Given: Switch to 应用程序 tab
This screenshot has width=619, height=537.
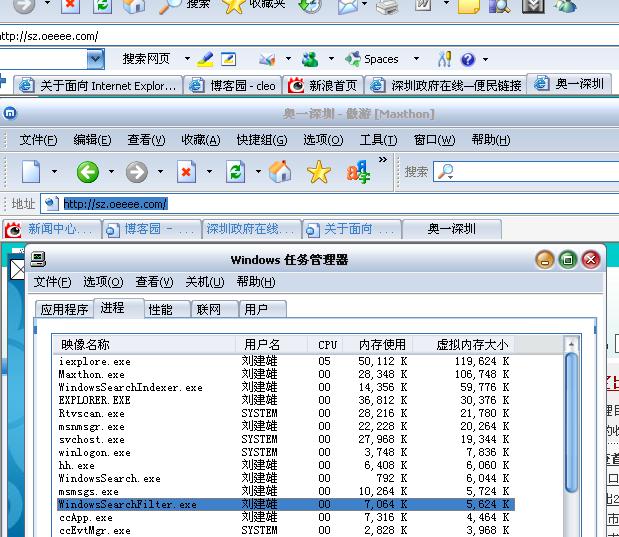Looking at the screenshot, I should (x=64, y=310).
